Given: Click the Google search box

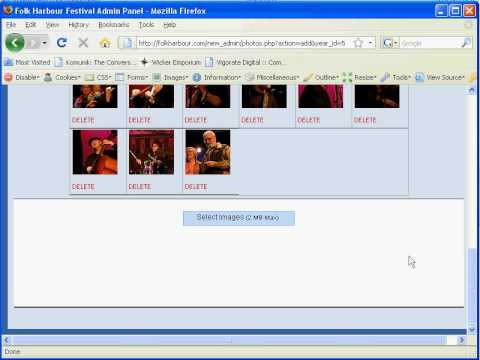Looking at the screenshot, I should click(x=430, y=43).
